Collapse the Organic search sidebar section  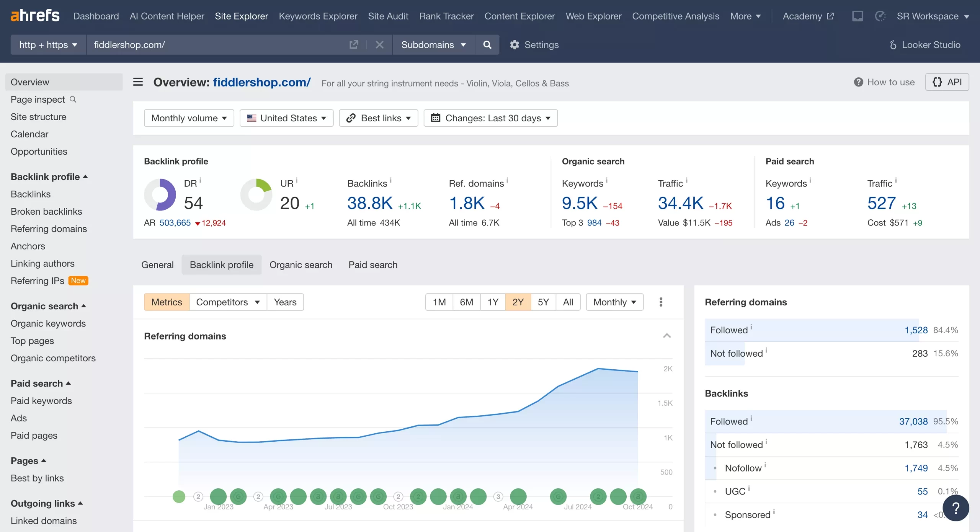coord(48,306)
